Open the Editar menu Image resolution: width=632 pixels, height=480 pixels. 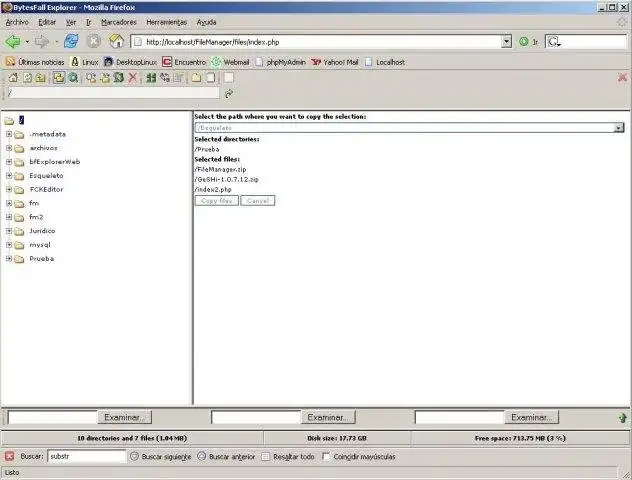(47, 22)
